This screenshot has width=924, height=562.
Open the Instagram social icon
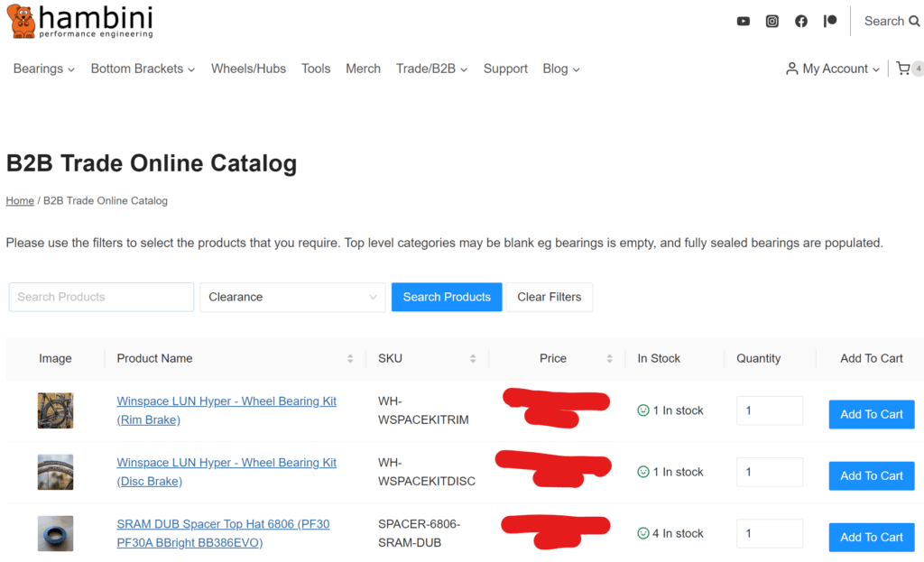pos(772,22)
